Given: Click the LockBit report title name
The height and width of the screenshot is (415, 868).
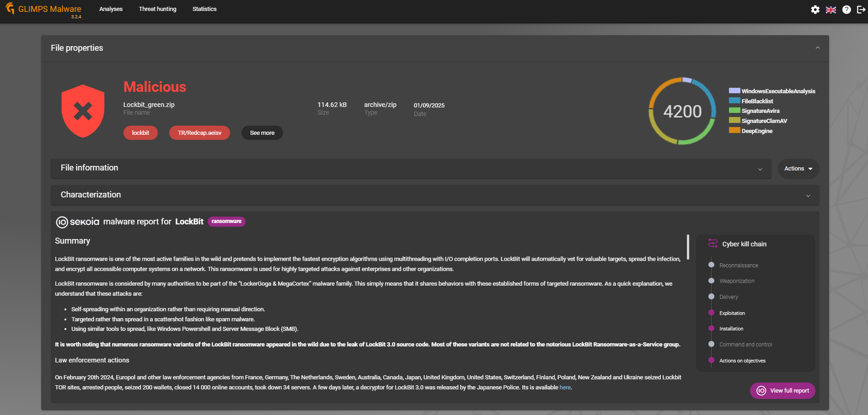Looking at the screenshot, I should [x=189, y=222].
